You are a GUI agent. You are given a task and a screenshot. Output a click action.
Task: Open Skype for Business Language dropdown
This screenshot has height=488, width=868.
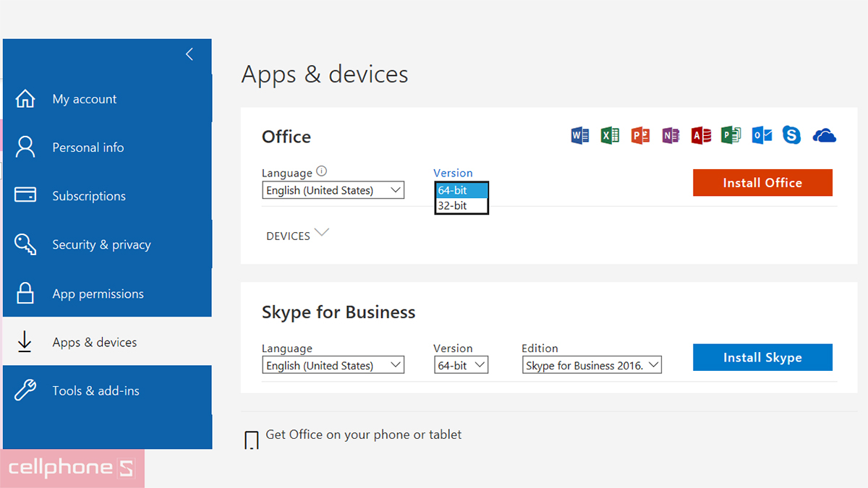click(333, 365)
